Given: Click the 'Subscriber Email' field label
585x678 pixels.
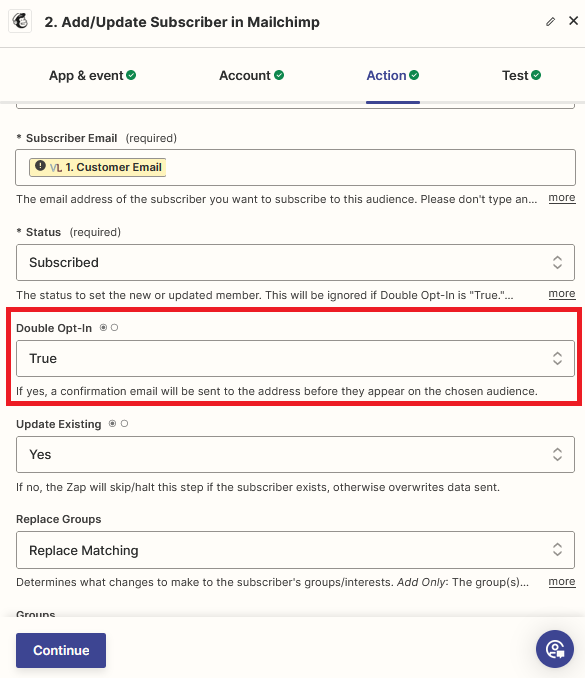Looking at the screenshot, I should 71,138.
